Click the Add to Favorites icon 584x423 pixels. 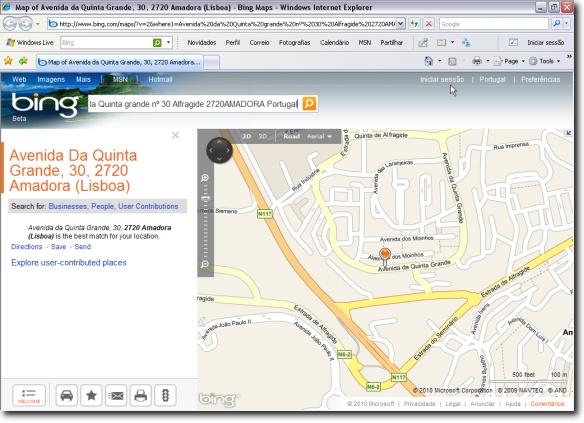23,61
